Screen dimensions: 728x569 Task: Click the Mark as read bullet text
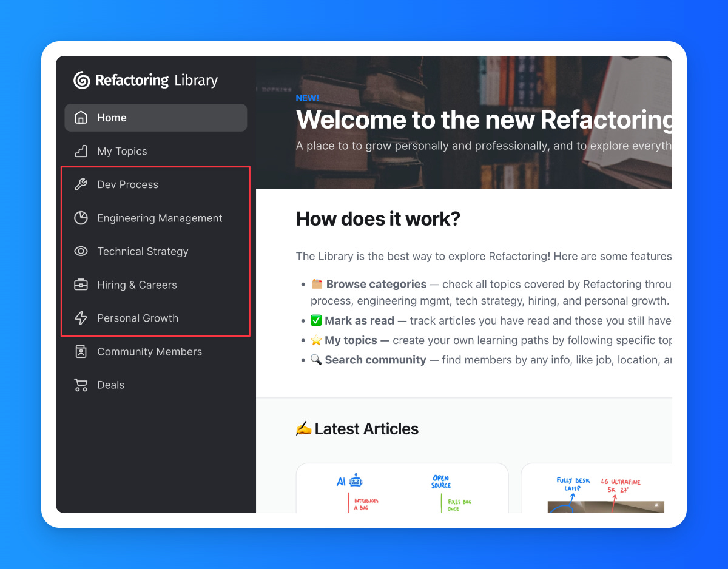click(359, 320)
